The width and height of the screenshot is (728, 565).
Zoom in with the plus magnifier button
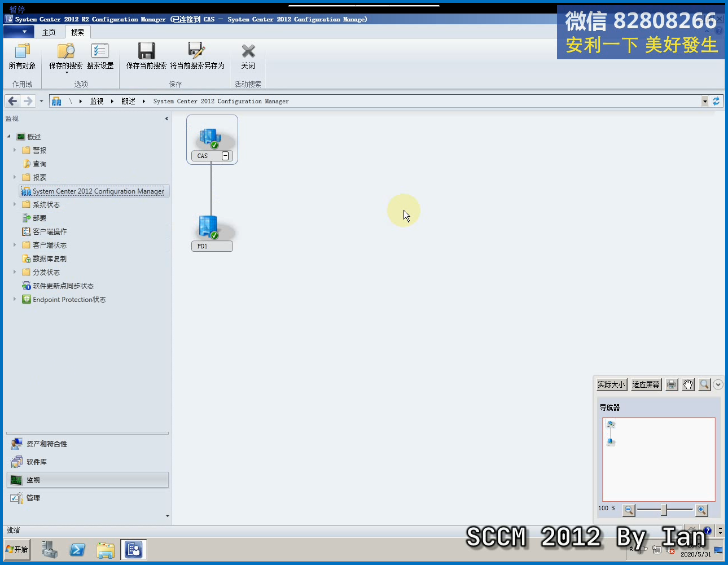click(x=701, y=510)
